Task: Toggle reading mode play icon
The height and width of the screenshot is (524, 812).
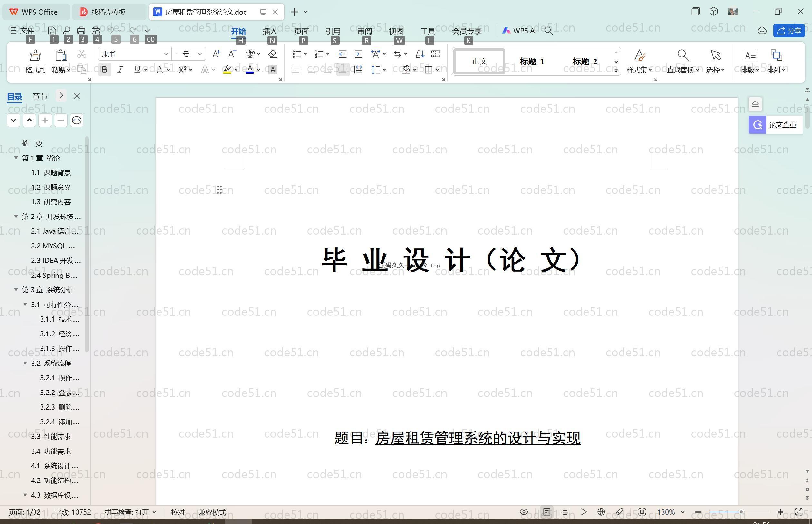Action: coord(583,512)
